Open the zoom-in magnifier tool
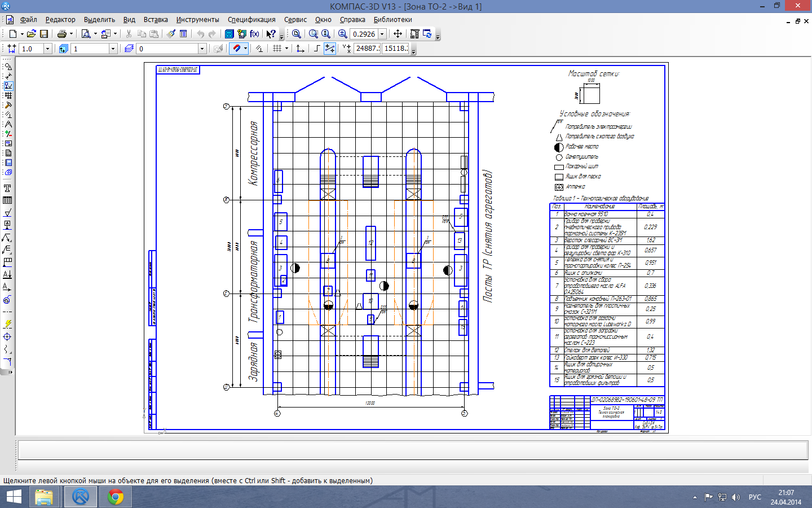This screenshot has height=508, width=812. pyautogui.click(x=342, y=34)
